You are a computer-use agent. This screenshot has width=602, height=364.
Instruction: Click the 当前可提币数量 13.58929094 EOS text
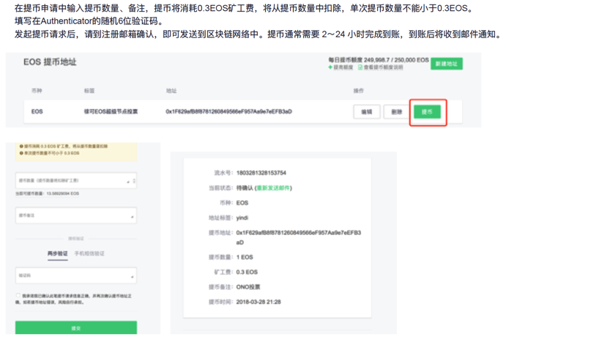coord(47,193)
